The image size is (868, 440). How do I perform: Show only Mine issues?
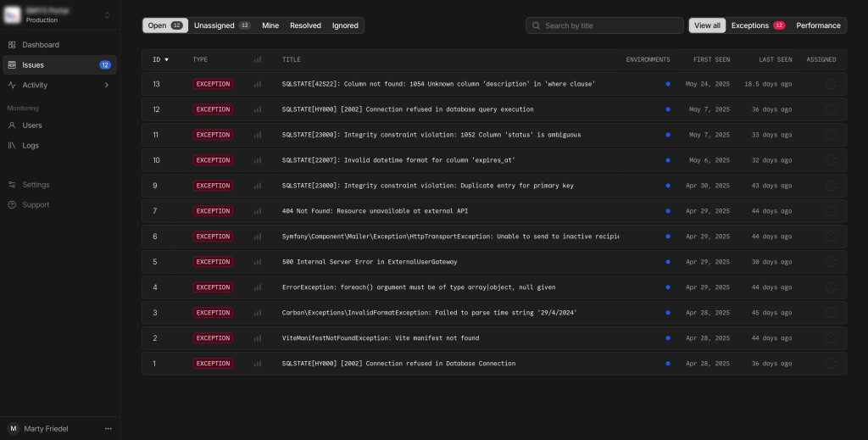tap(270, 25)
